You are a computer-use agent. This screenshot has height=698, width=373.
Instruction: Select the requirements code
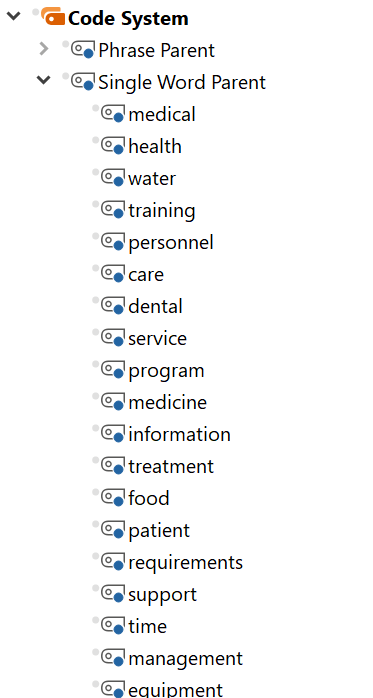pyautogui.click(x=186, y=563)
